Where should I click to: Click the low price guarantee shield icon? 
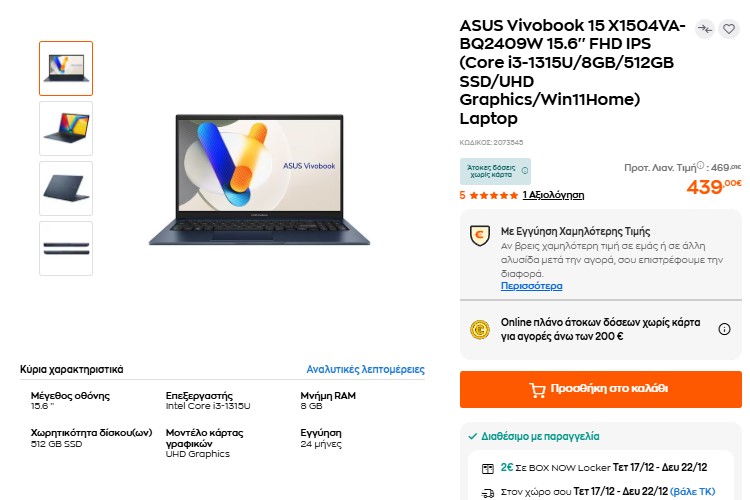479,234
